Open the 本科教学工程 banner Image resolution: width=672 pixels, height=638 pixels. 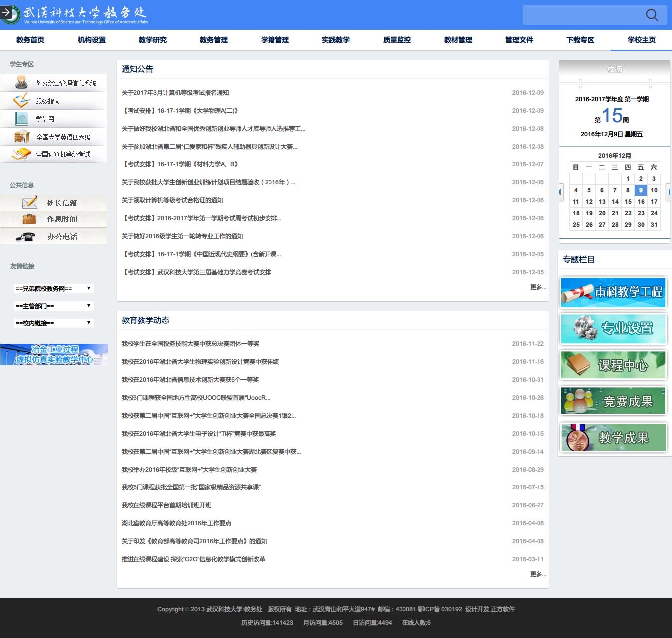(x=613, y=292)
